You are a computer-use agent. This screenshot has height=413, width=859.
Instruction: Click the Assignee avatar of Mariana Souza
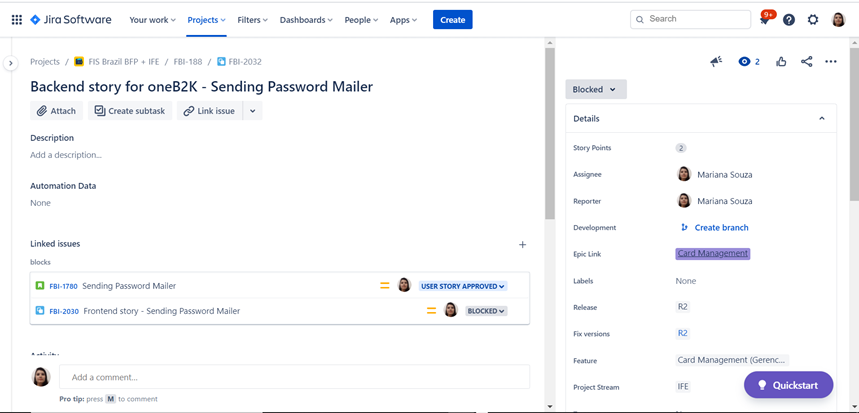pos(684,174)
